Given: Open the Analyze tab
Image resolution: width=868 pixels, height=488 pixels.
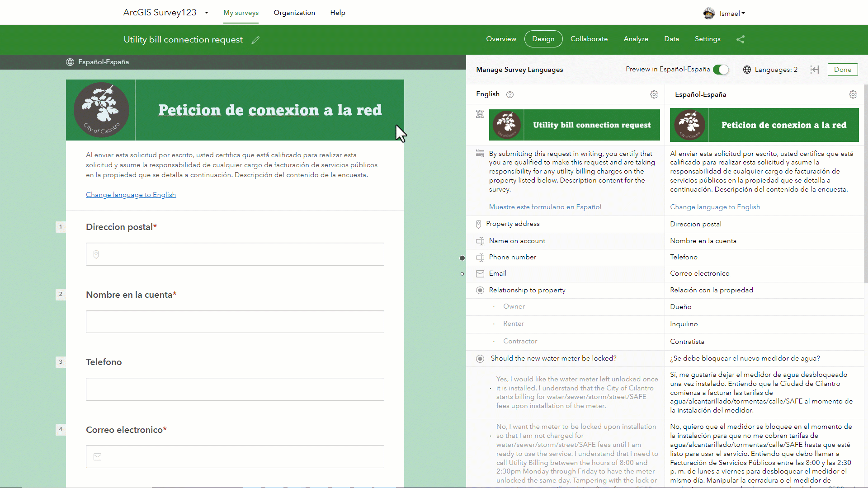Looking at the screenshot, I should pos(636,39).
